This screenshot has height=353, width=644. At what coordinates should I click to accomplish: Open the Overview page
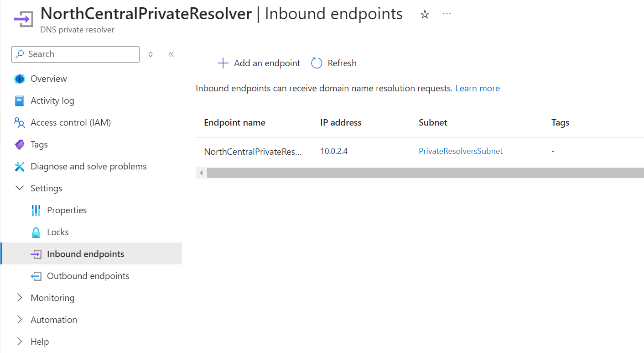[49, 79]
